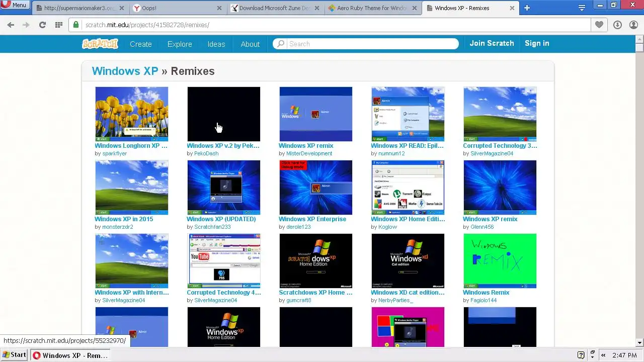644x362 pixels.
Task: Open user NerbyParties_ profile link
Action: click(x=395, y=300)
